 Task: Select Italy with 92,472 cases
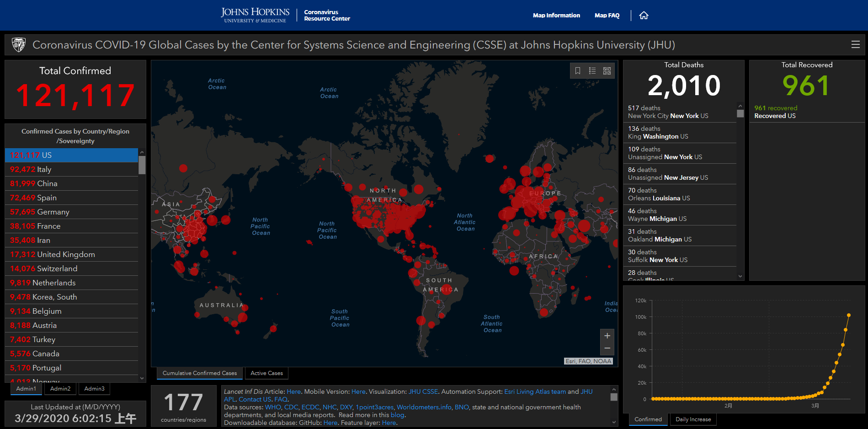pyautogui.click(x=71, y=169)
